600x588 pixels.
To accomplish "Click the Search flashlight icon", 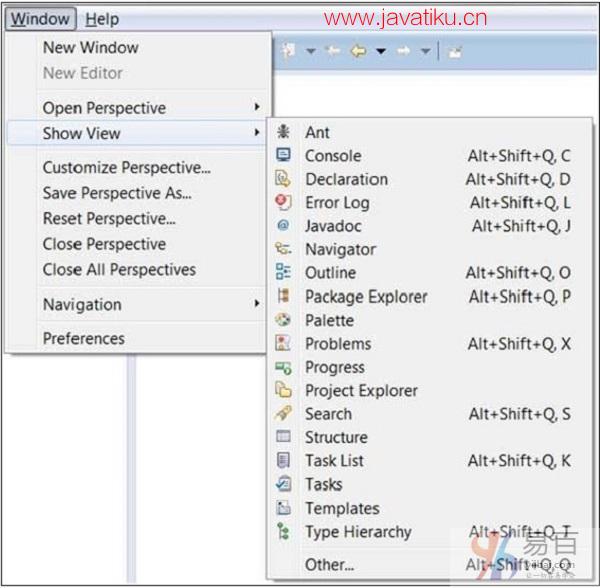I will pyautogui.click(x=284, y=413).
